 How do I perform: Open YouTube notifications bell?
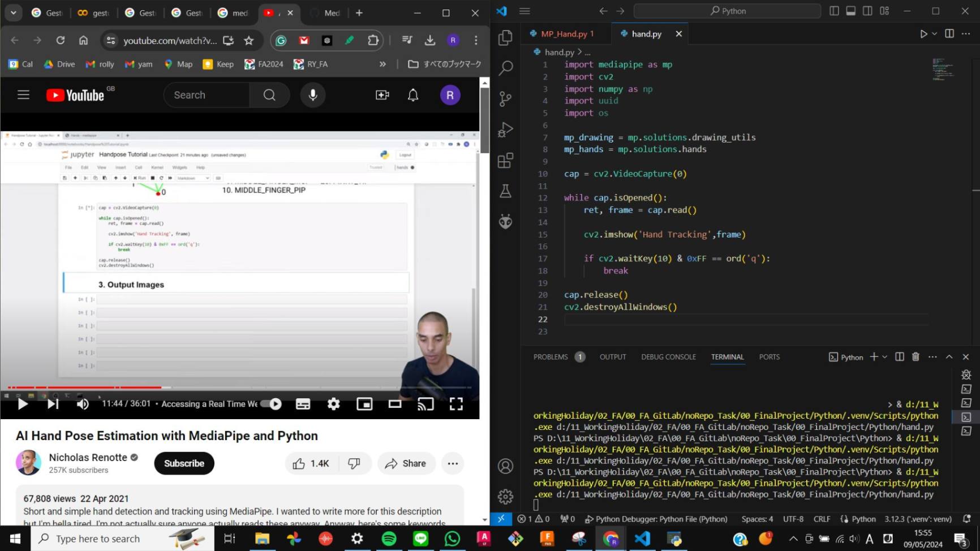[413, 95]
